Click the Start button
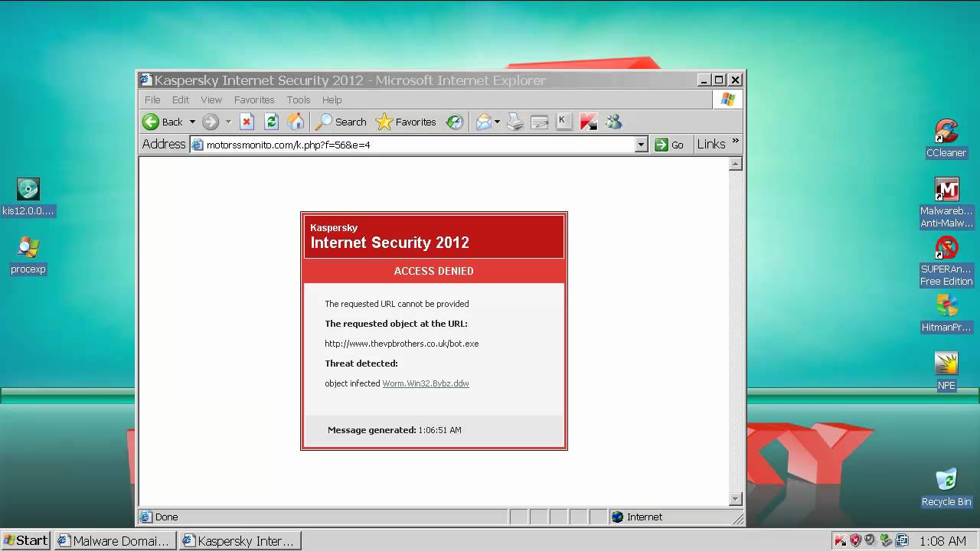The height and width of the screenshot is (551, 980). click(25, 540)
